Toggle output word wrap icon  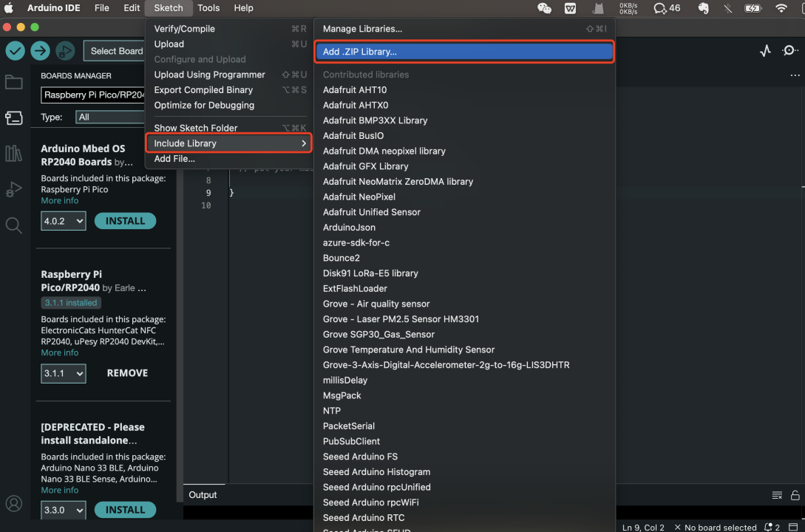[777, 495]
